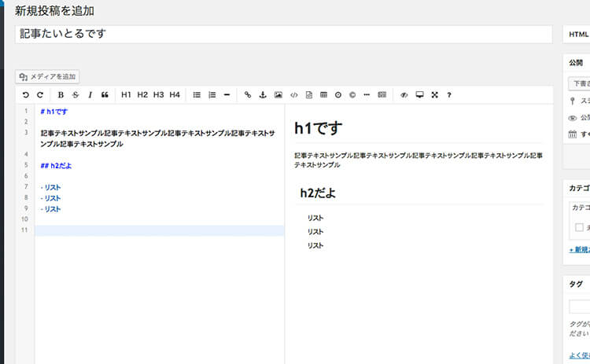590x364 pixels.
Task: Insert a link with the chain icon
Action: tap(248, 95)
